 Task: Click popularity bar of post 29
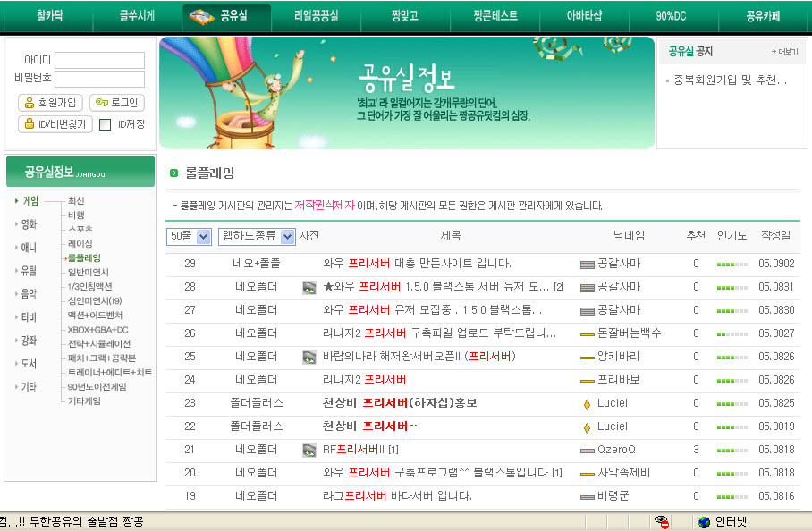tap(732, 265)
